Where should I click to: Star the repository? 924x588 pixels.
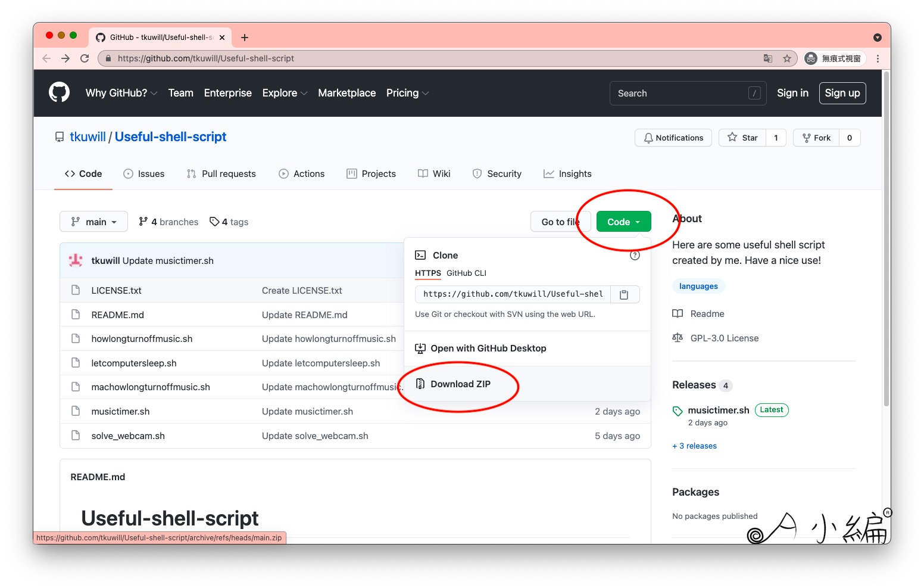[x=742, y=138]
